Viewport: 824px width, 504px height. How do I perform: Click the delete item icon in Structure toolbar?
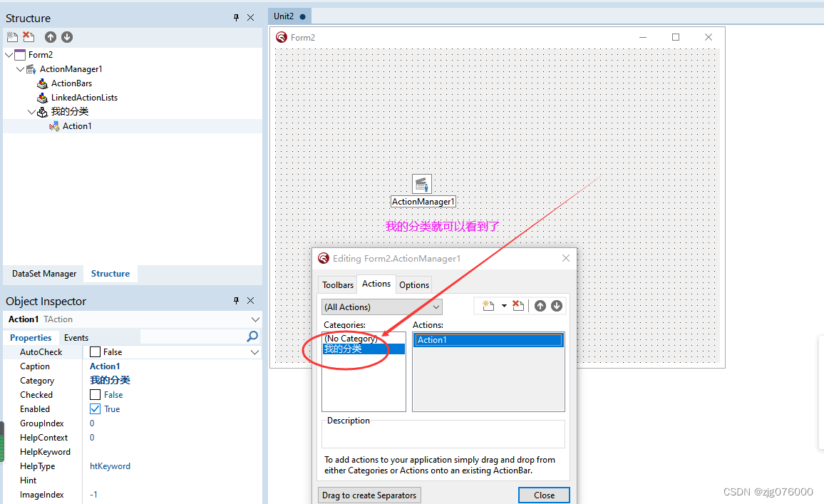(x=28, y=36)
